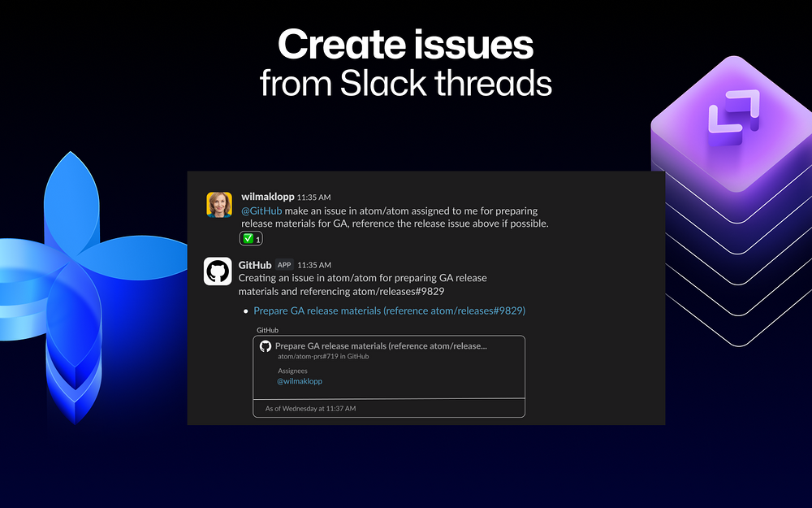Click the from Slack threads subtitle

[x=405, y=83]
